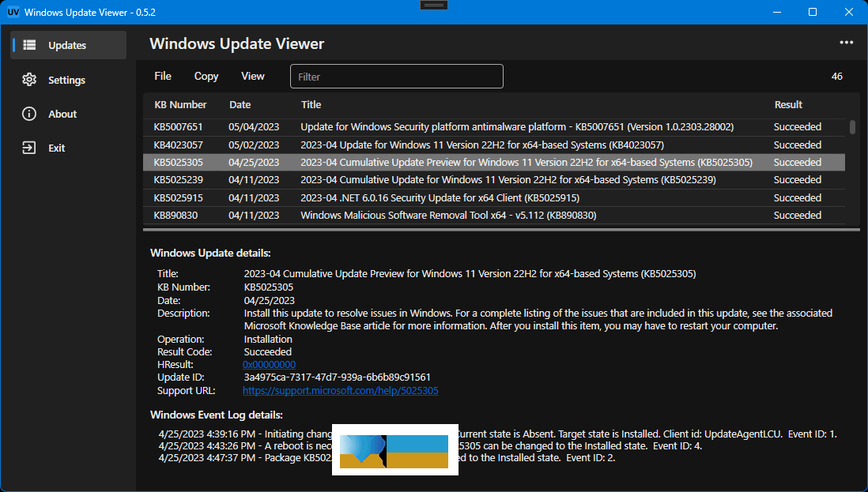This screenshot has height=492, width=868.
Task: Click the UV app icon in the title bar
Action: click(13, 12)
